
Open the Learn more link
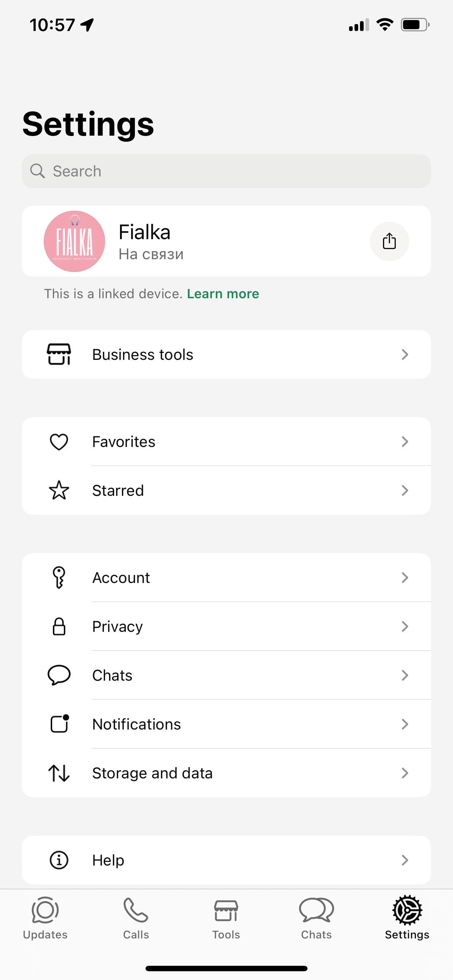[x=223, y=294]
